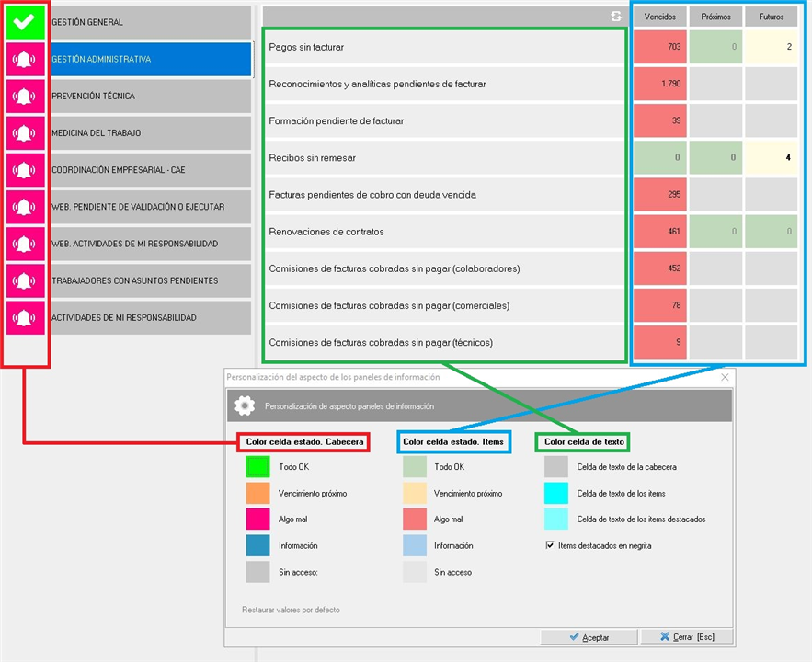Pick the header Todo OK green color swatch

click(257, 467)
